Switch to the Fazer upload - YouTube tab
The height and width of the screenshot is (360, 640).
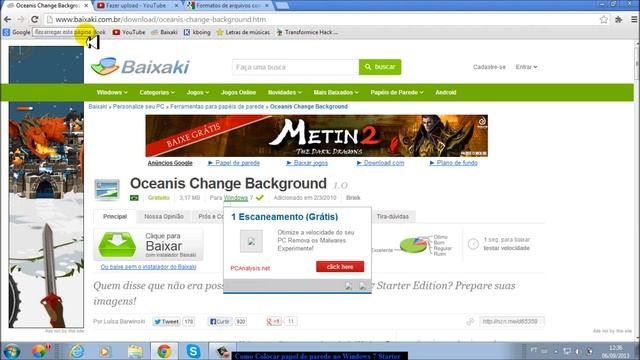pos(137,5)
